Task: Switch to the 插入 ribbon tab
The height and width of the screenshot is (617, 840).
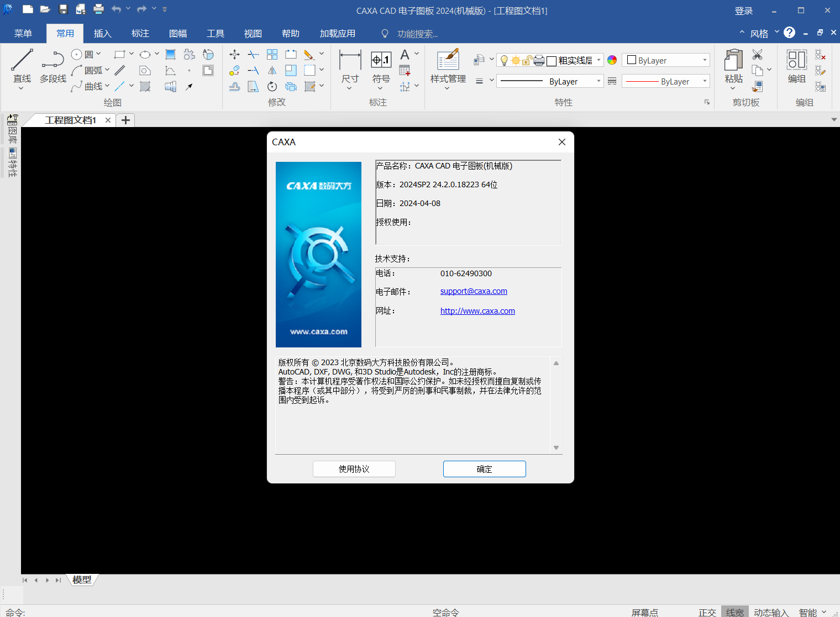Action: (102, 34)
